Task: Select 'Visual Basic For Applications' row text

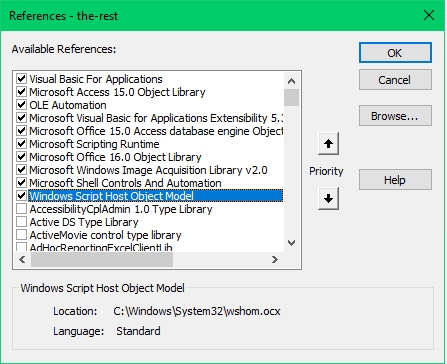Action: click(x=96, y=79)
